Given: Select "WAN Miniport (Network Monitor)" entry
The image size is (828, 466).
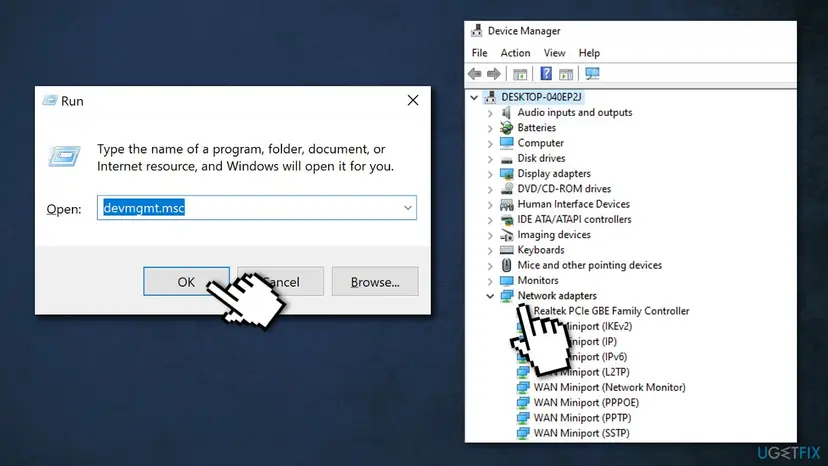Looking at the screenshot, I should pos(609,387).
